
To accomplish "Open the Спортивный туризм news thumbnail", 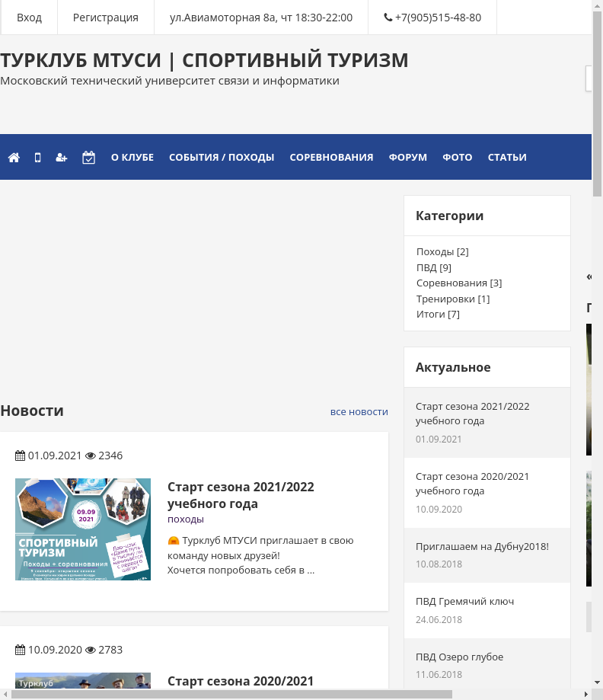I will [x=83, y=529].
